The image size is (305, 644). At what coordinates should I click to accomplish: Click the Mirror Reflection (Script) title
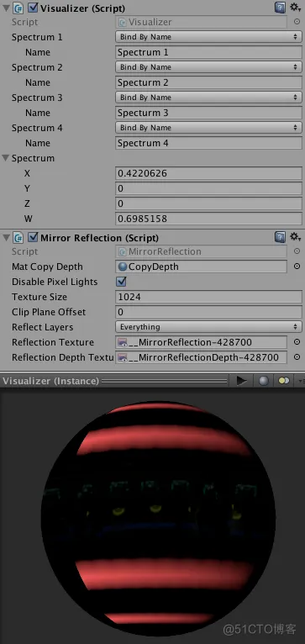[x=99, y=238]
